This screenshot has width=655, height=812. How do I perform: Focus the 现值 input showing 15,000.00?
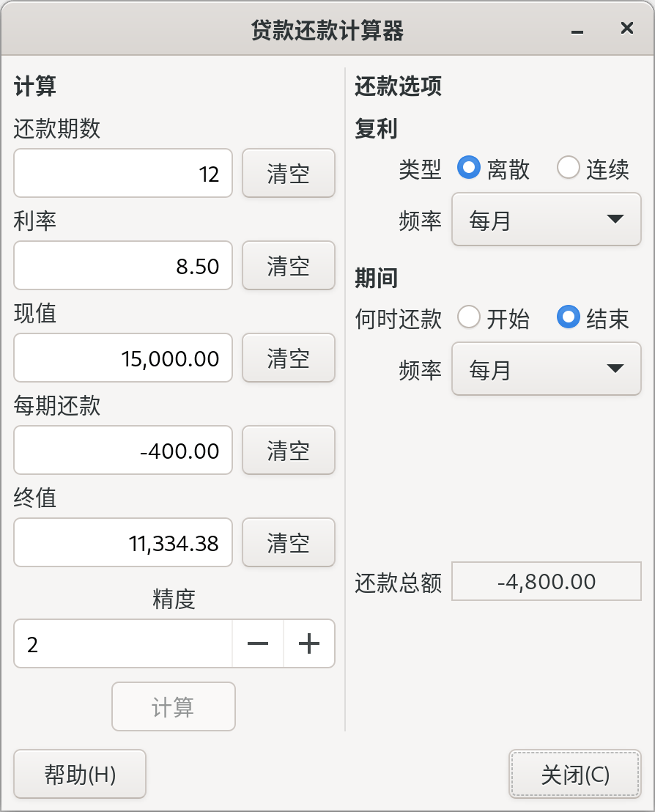pos(122,358)
